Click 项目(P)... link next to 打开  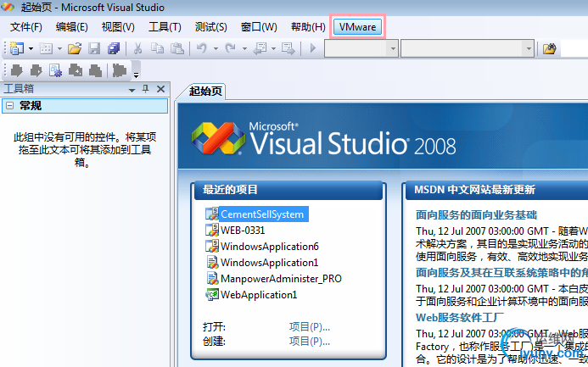[310, 327]
